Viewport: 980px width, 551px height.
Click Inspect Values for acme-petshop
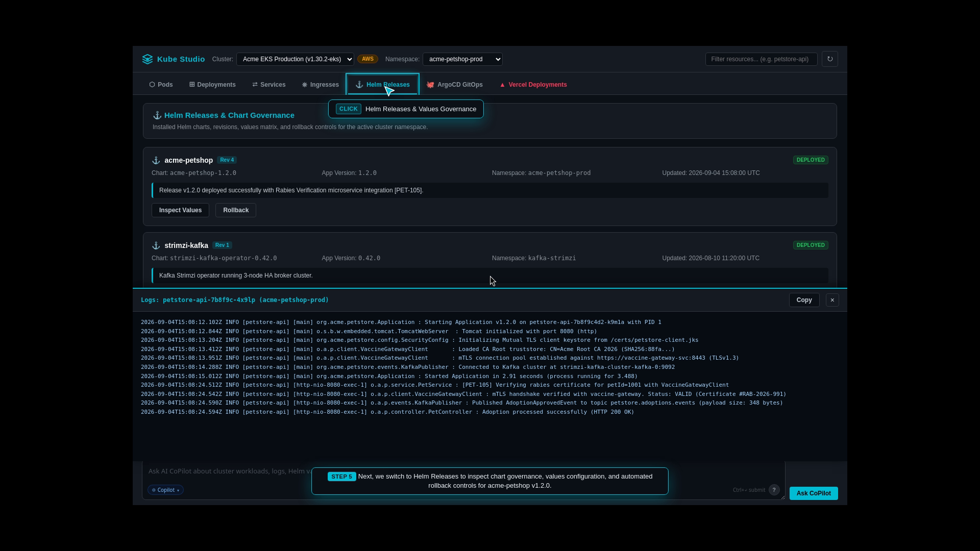pyautogui.click(x=180, y=210)
